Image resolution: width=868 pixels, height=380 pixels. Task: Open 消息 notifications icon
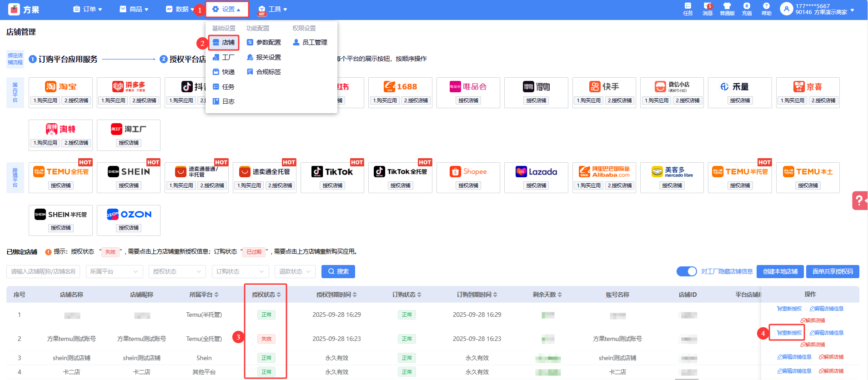point(707,6)
